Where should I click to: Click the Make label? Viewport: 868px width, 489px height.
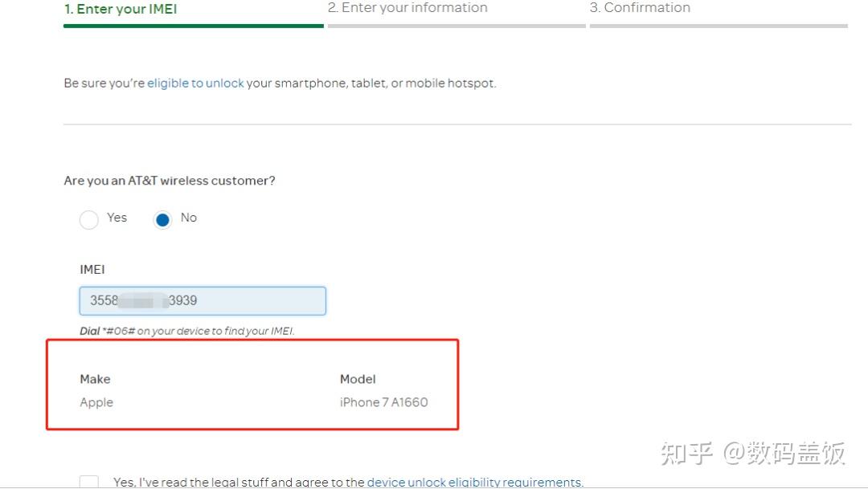[95, 379]
